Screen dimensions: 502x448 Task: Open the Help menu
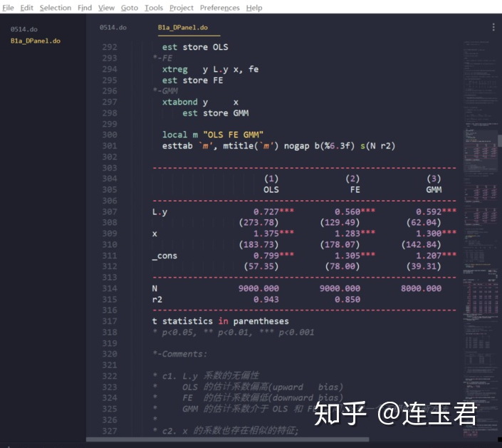254,8
